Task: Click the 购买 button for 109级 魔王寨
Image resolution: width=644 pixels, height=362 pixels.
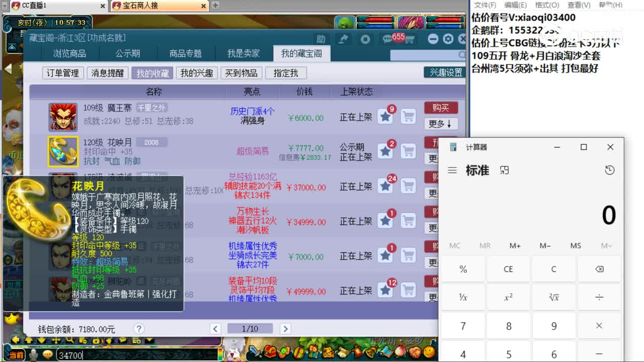Action: 441,108
